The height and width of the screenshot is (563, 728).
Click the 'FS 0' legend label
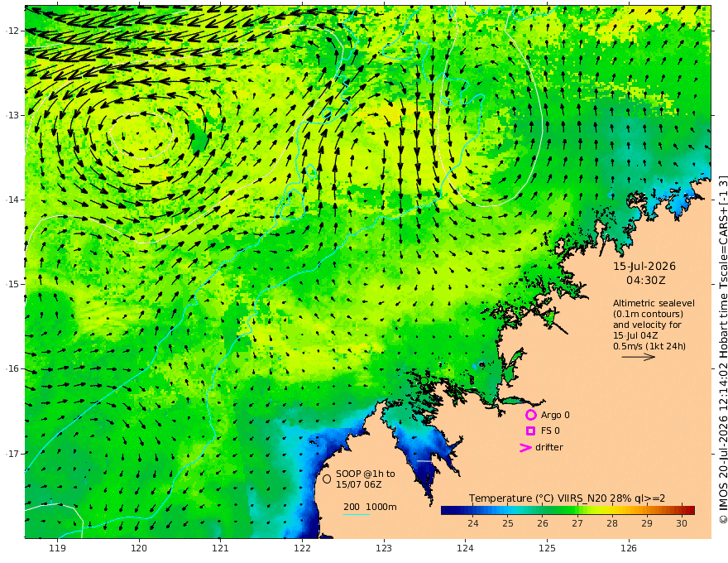(x=550, y=431)
